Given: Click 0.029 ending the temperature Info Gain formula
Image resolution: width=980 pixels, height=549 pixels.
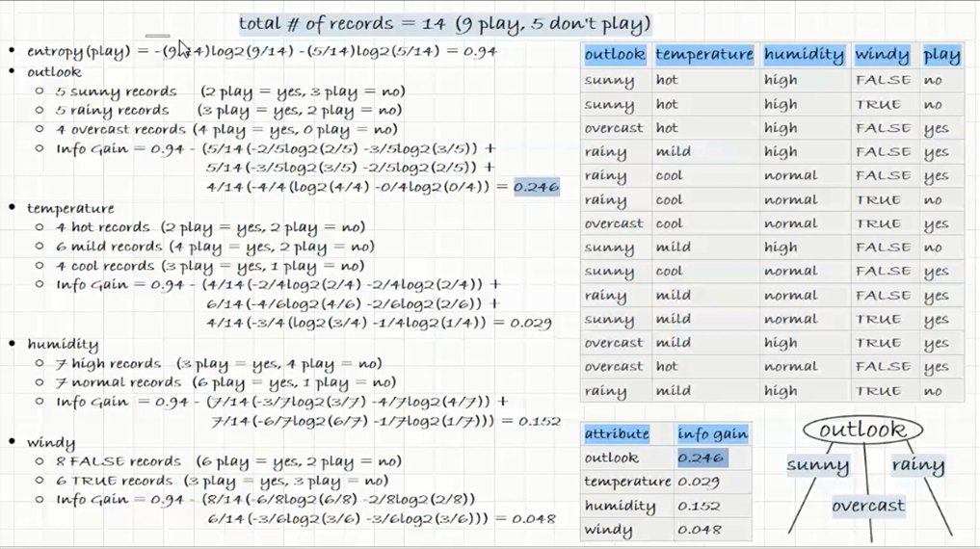Looking at the screenshot, I should click(531, 323).
